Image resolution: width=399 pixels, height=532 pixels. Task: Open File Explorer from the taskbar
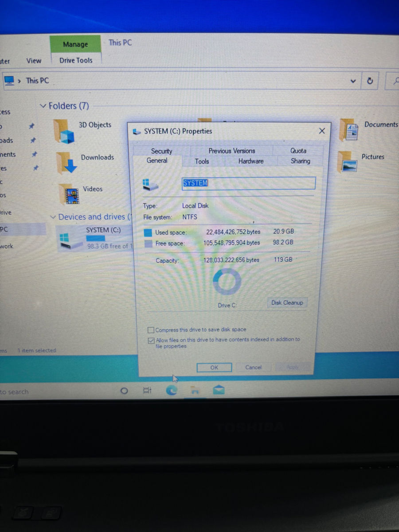(x=195, y=390)
